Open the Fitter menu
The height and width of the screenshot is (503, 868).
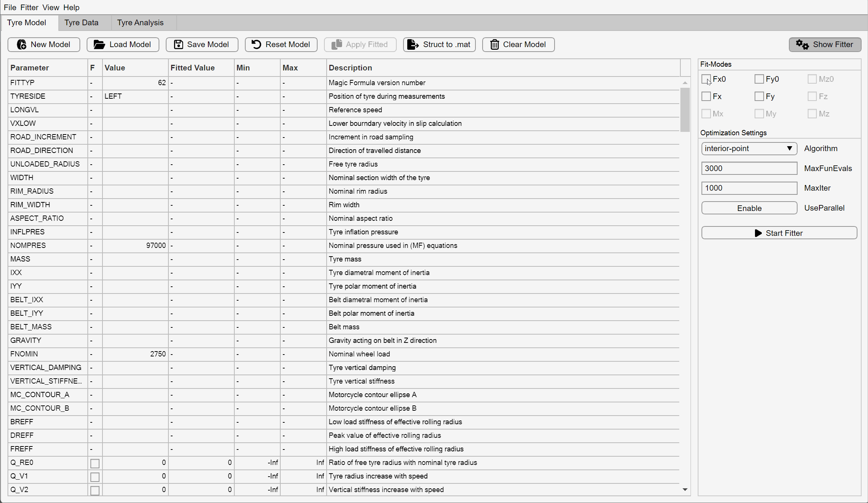[29, 7]
